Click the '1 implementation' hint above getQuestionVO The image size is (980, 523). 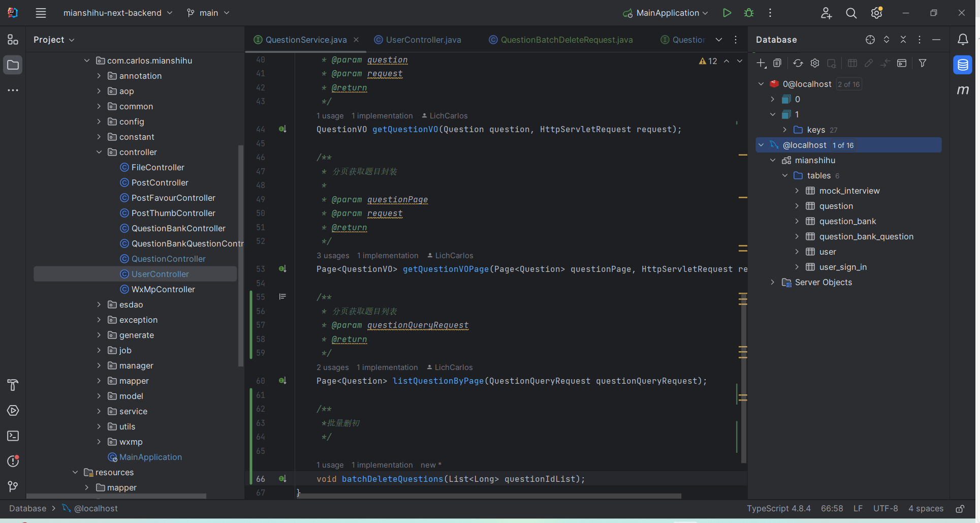(x=382, y=116)
